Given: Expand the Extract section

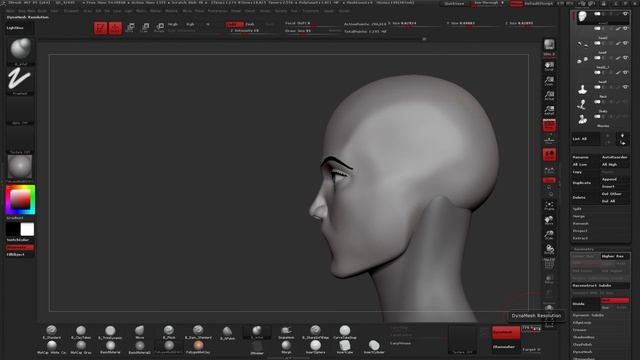Looking at the screenshot, I should [580, 238].
